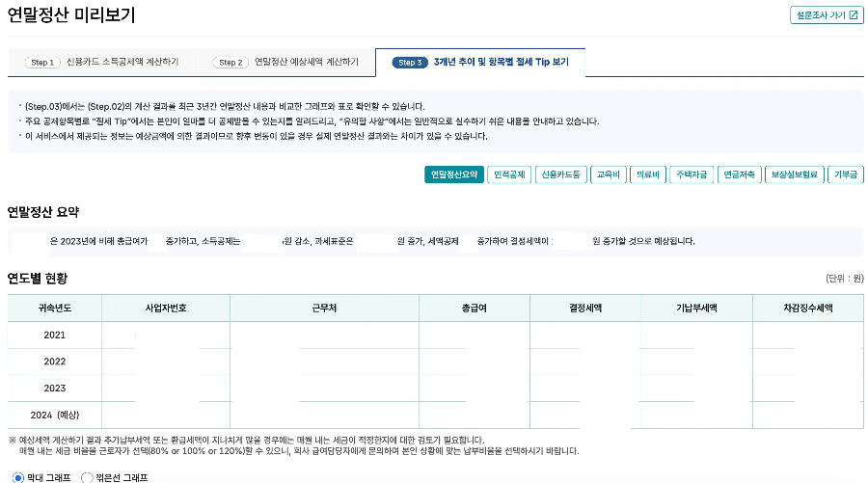The width and height of the screenshot is (868, 483).
Task: Switch to Step 2 연말정산 예상세액 계산하기 tab
Action: (x=285, y=62)
